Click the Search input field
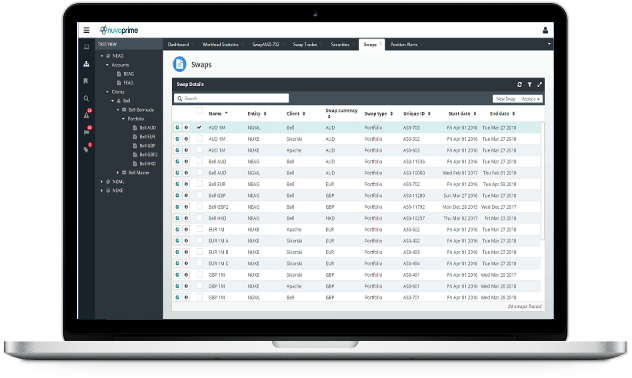Screen dimensions: 632x378 (x=231, y=98)
